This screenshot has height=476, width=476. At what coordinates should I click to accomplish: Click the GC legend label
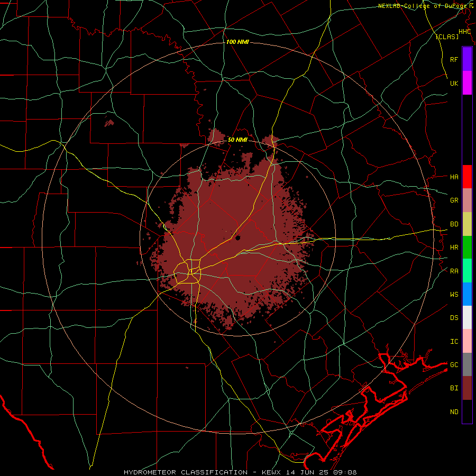click(x=454, y=365)
